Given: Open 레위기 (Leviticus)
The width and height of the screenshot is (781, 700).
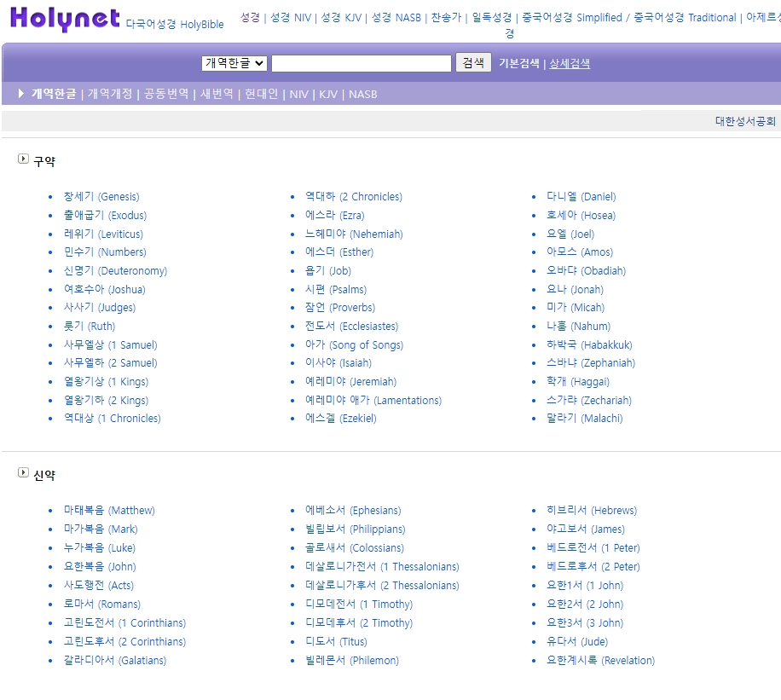Looking at the screenshot, I should [x=104, y=234].
